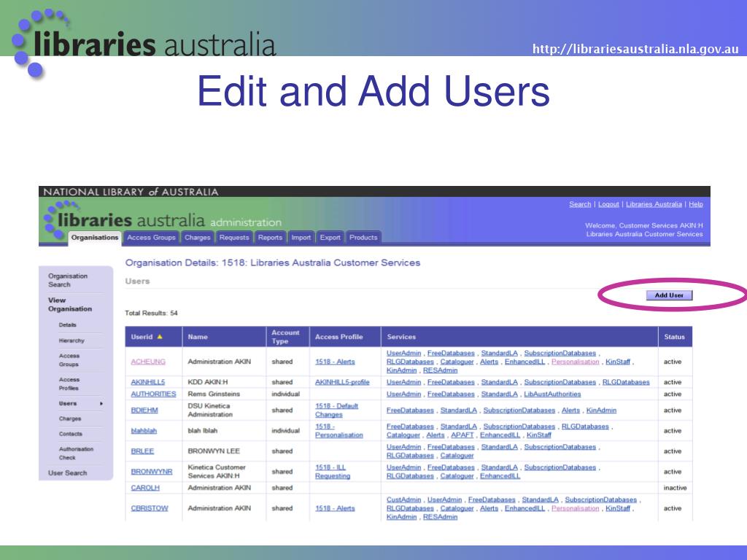Open Details in the sidebar

coord(68,324)
